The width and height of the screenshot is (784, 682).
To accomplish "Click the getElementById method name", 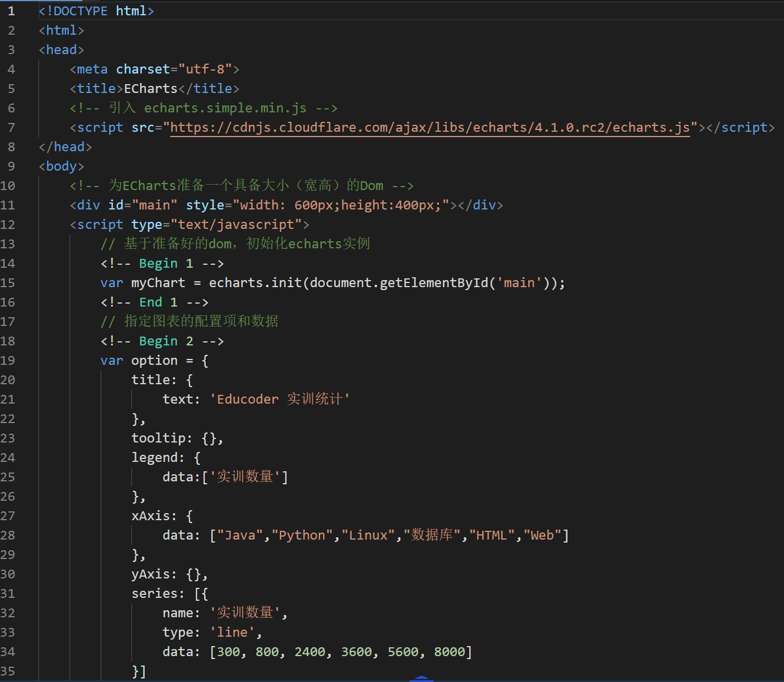I will 434,283.
